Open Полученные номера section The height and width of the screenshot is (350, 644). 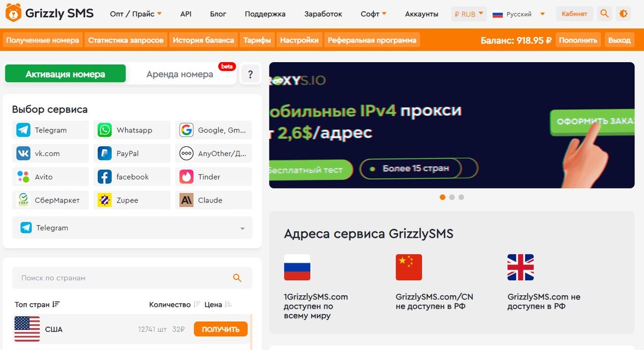[43, 40]
